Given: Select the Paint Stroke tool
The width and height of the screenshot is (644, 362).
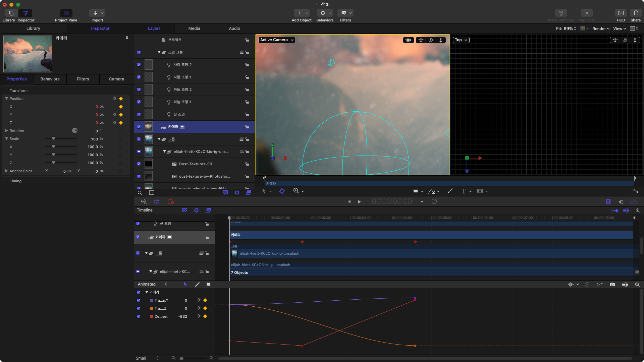Looking at the screenshot, I should pos(450,191).
